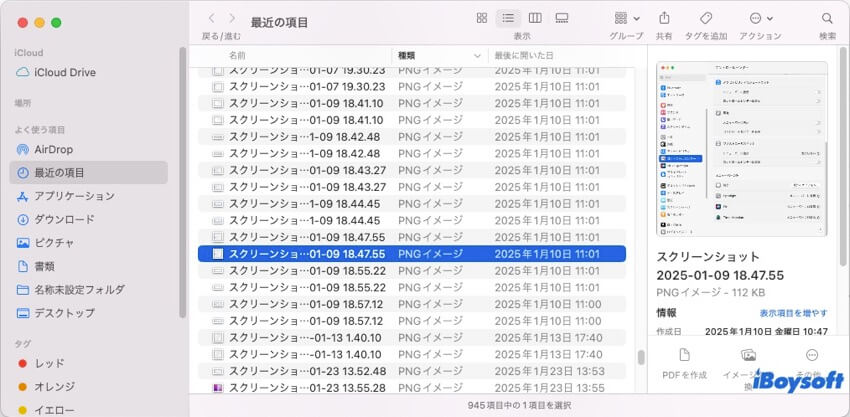
Task: Click the Create PDF (PDFを作成) icon
Action: click(684, 356)
